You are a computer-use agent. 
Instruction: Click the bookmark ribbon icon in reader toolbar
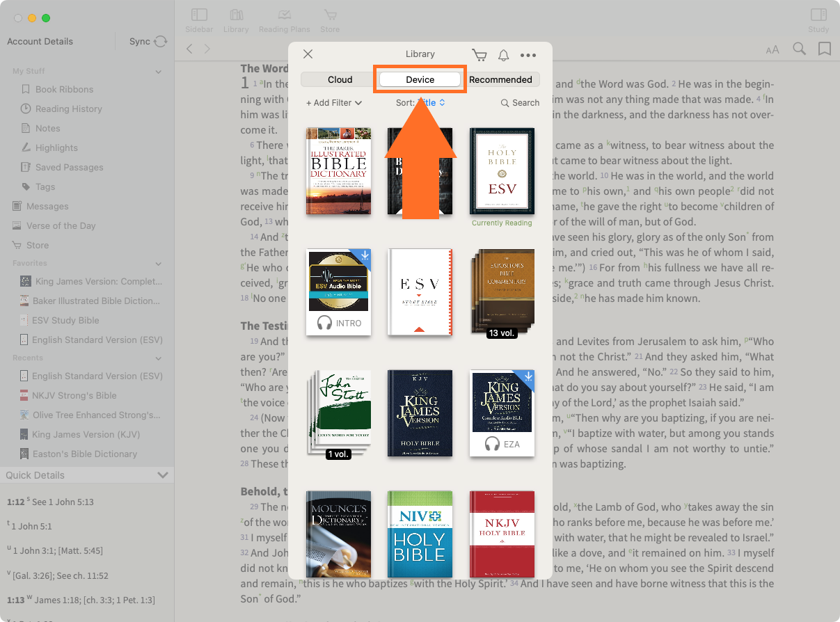[x=825, y=49]
